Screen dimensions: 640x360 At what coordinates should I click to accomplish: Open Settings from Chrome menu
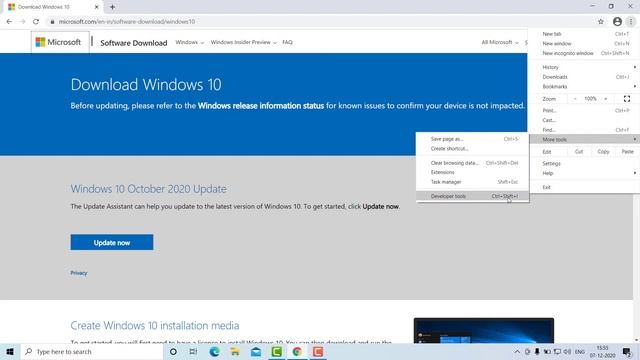[584, 163]
